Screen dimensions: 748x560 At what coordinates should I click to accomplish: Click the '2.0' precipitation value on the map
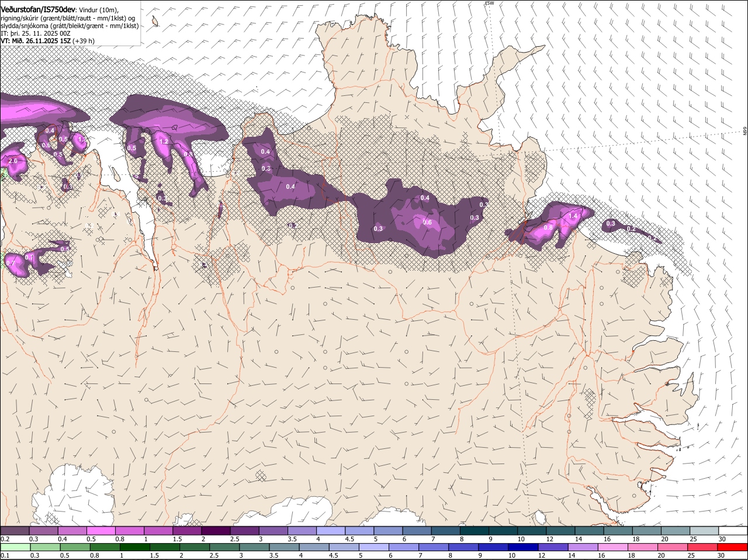click(x=13, y=161)
